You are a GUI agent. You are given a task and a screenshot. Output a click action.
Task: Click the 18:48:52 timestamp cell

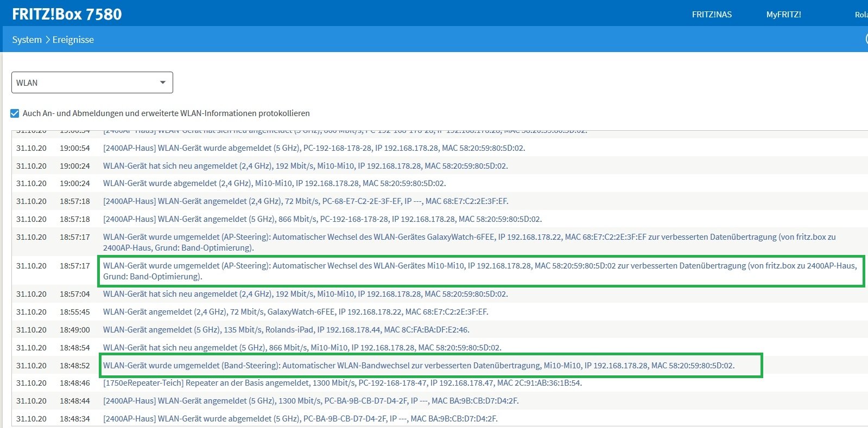[x=75, y=366]
